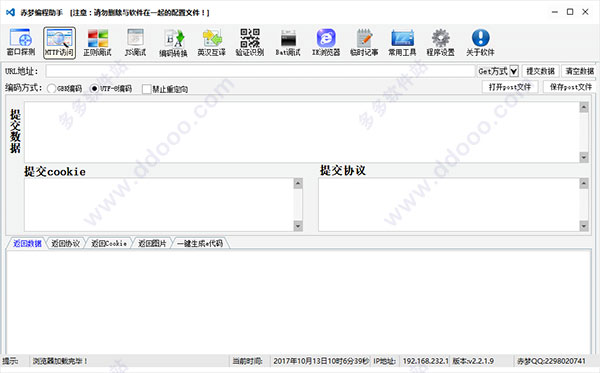Viewport: 600px width, 373px height.
Task: Switch to the 返回Cookie tab
Action: pos(109,243)
